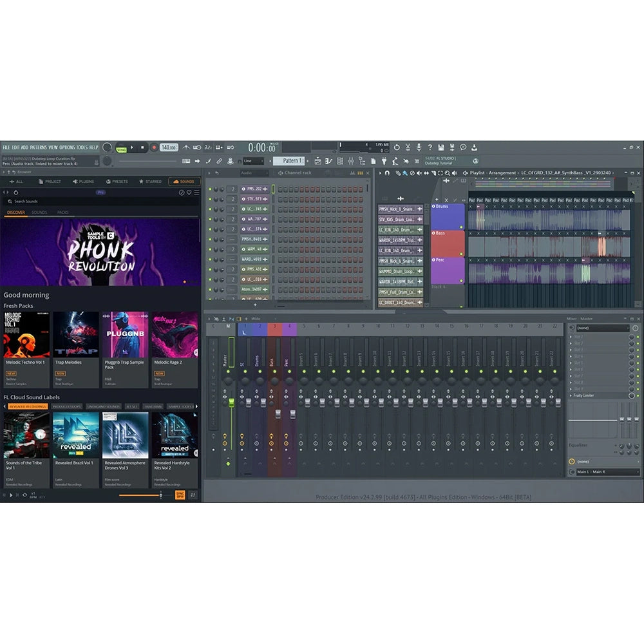
Task: Select the REVEALED RECORDINGS label filter
Action: pos(28,406)
